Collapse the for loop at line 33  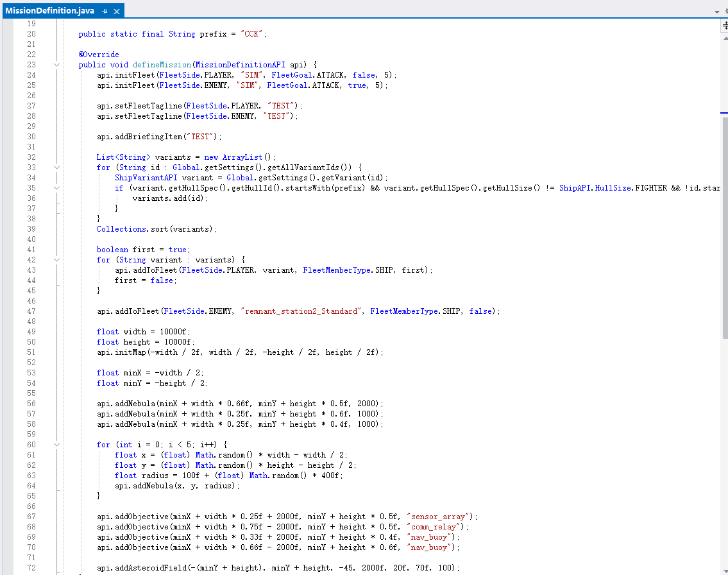tap(56, 167)
